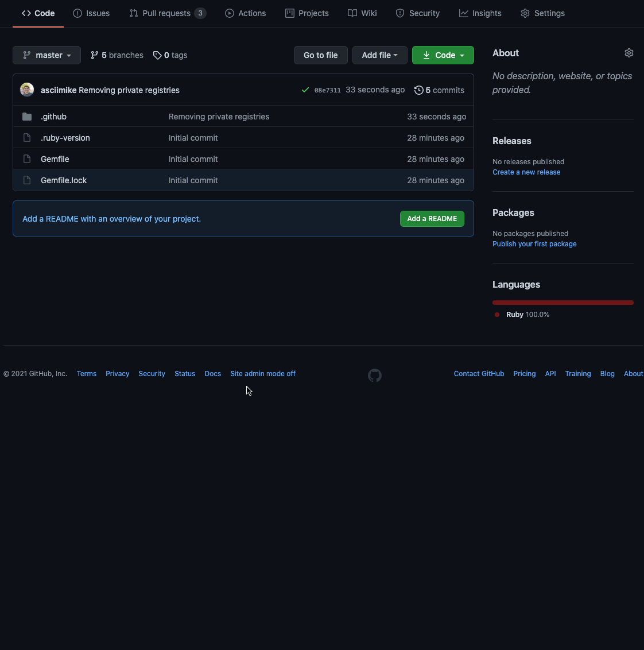
Task: Expand the master branch dropdown
Action: click(x=46, y=55)
